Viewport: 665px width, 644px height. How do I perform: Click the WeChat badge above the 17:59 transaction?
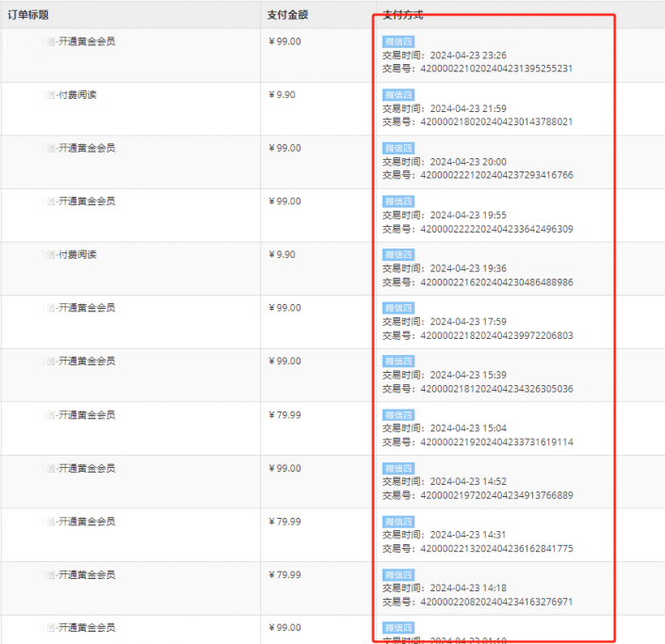tap(397, 308)
